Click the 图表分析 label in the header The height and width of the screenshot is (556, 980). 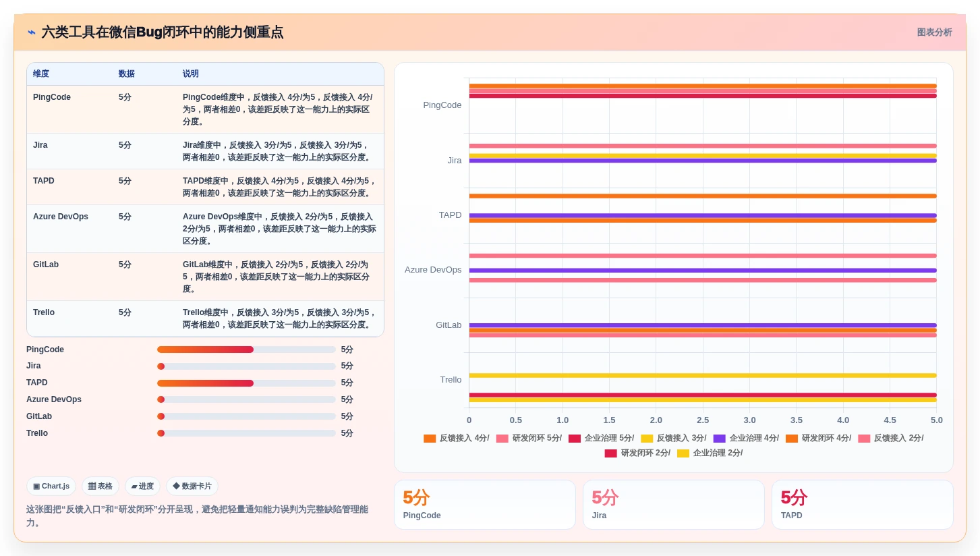934,32
